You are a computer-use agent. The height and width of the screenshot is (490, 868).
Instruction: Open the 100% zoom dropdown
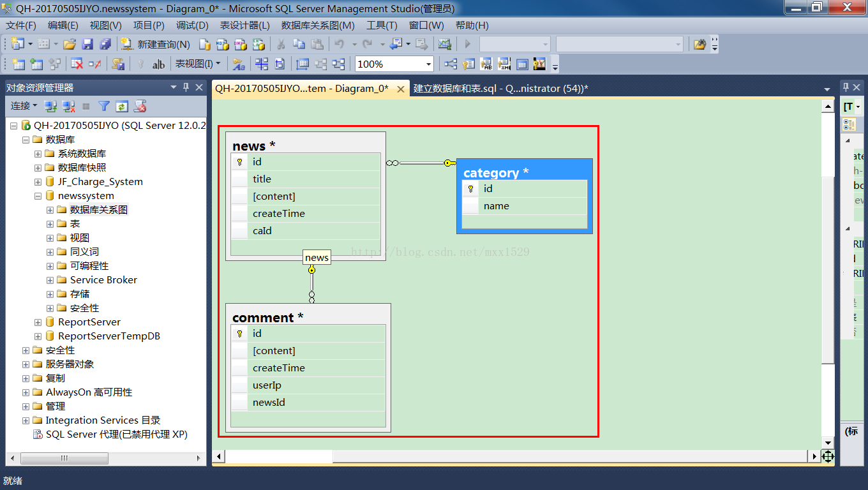click(428, 64)
